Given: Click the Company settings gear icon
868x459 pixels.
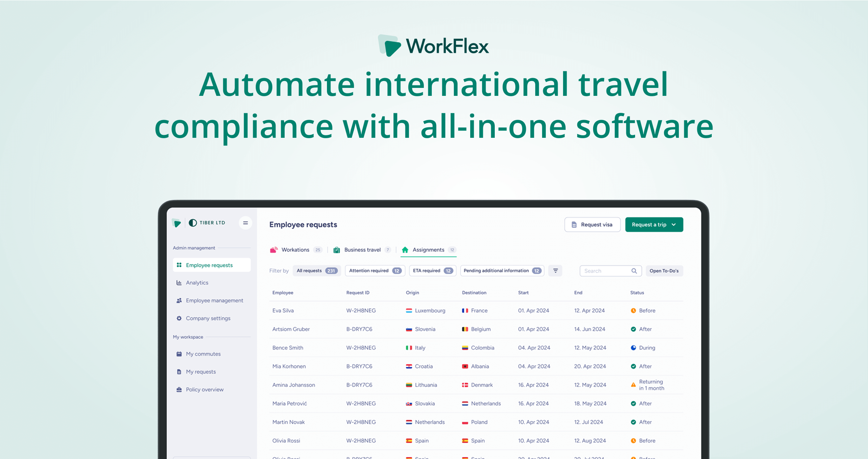Looking at the screenshot, I should pos(179,318).
